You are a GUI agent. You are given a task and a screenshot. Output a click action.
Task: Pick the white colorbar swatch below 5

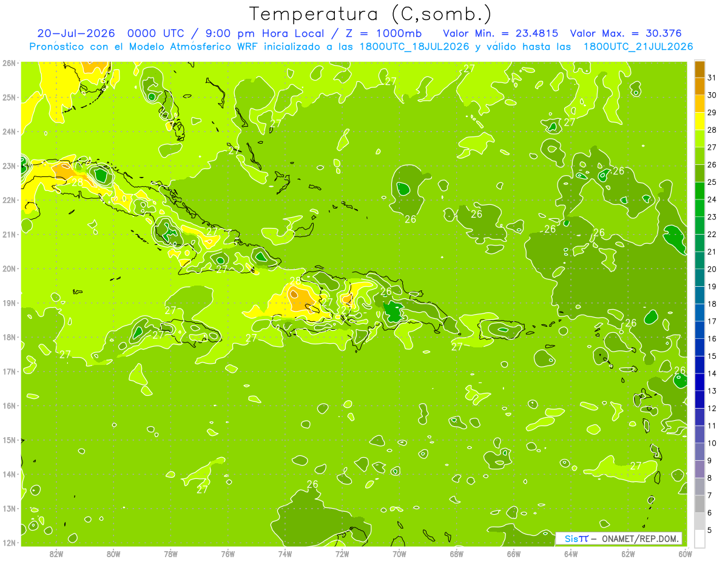click(x=699, y=538)
